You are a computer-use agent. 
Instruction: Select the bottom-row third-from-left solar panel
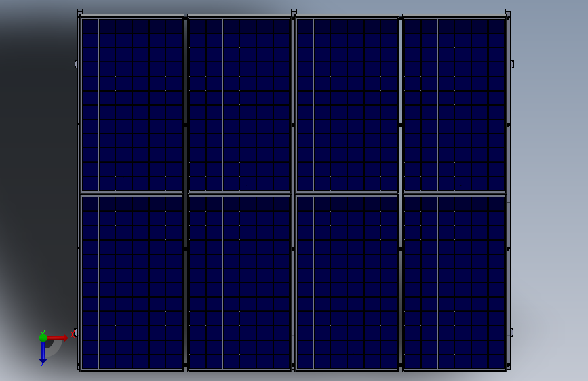[347, 283]
